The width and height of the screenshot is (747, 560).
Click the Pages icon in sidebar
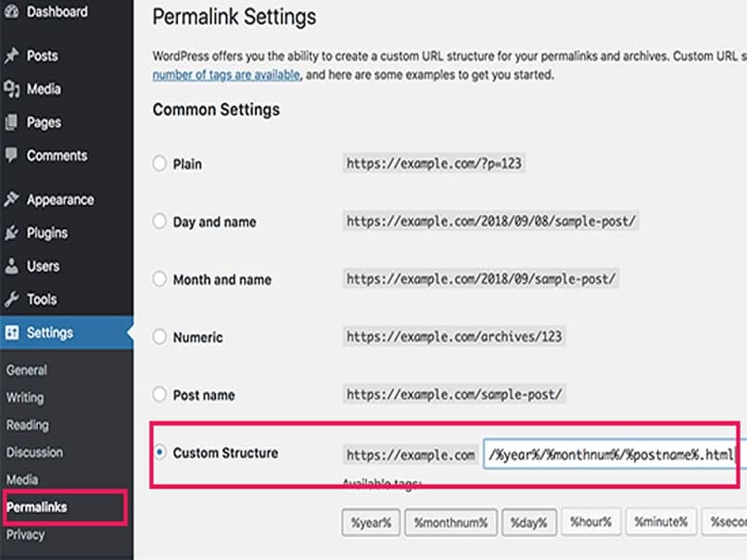(x=11, y=122)
